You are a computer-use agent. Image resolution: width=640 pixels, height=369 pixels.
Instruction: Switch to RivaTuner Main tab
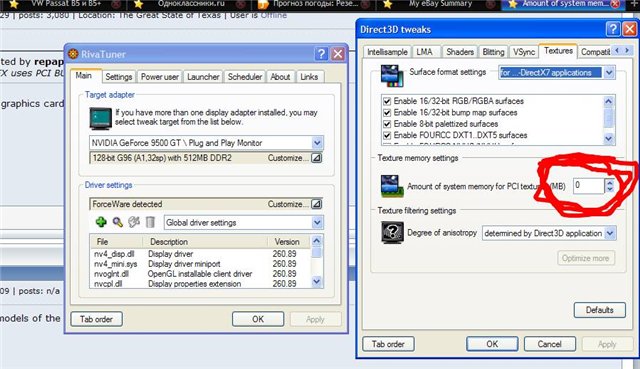point(83,76)
